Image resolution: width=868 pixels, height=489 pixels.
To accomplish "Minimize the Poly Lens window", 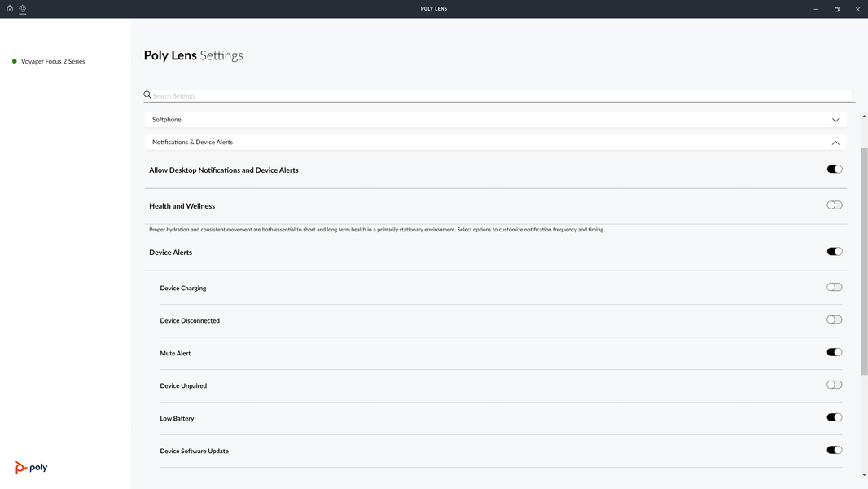I will tap(816, 10).
